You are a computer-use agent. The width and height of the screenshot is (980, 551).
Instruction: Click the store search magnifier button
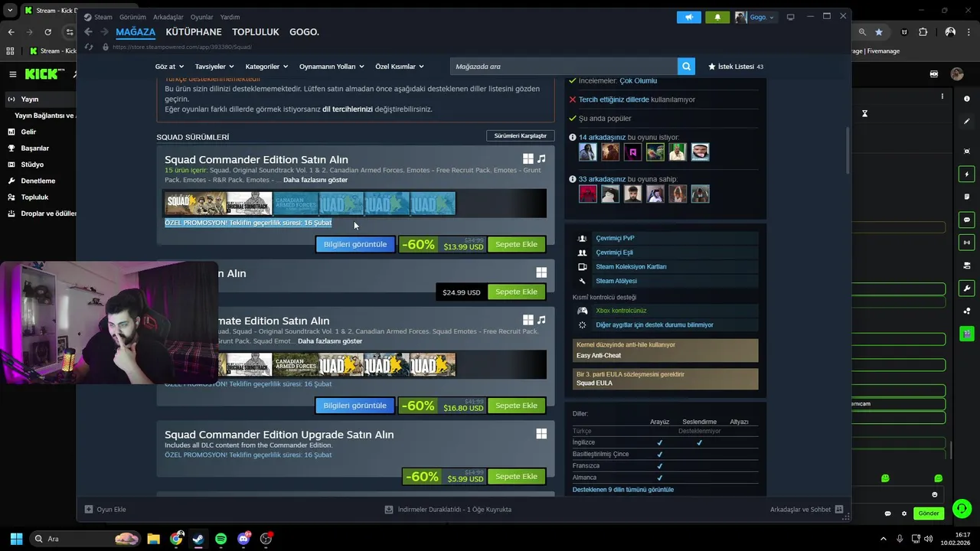[687, 67]
